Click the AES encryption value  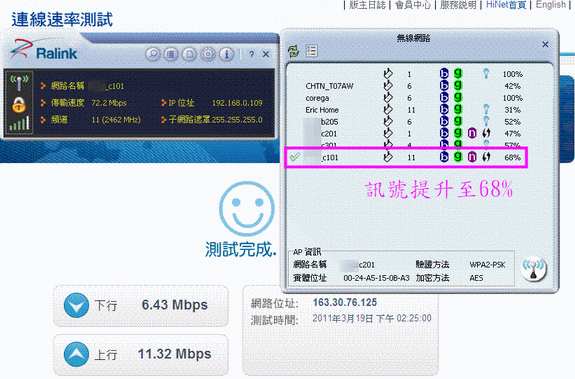coord(476,278)
